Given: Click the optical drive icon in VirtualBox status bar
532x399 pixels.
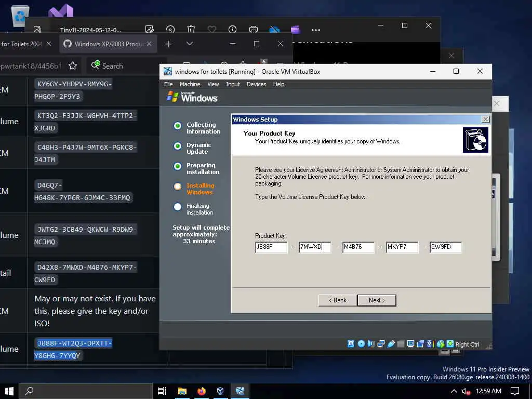Looking at the screenshot, I should point(361,344).
